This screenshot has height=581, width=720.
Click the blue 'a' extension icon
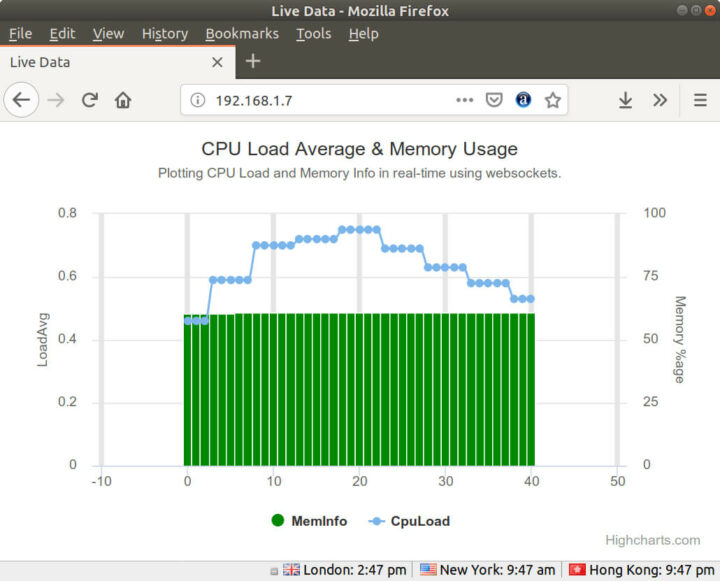pos(523,100)
